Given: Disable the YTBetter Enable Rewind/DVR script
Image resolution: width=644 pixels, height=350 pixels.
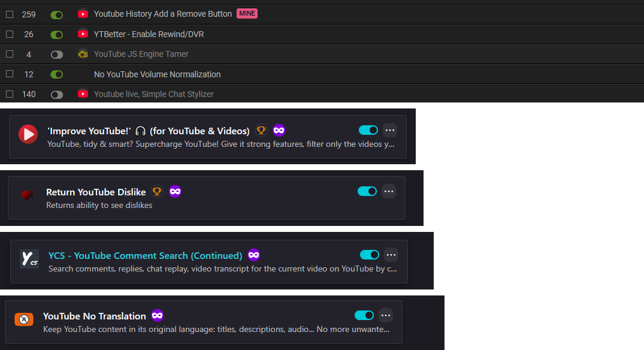Looking at the screenshot, I should coord(57,35).
